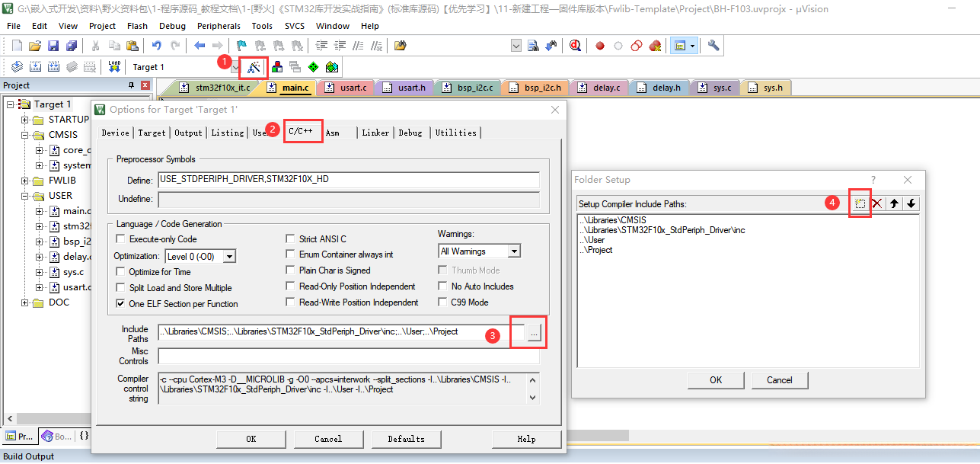Viewport: 980px width, 464px height.
Task: Enable the C99 Mode checkbox
Action: [x=444, y=302]
